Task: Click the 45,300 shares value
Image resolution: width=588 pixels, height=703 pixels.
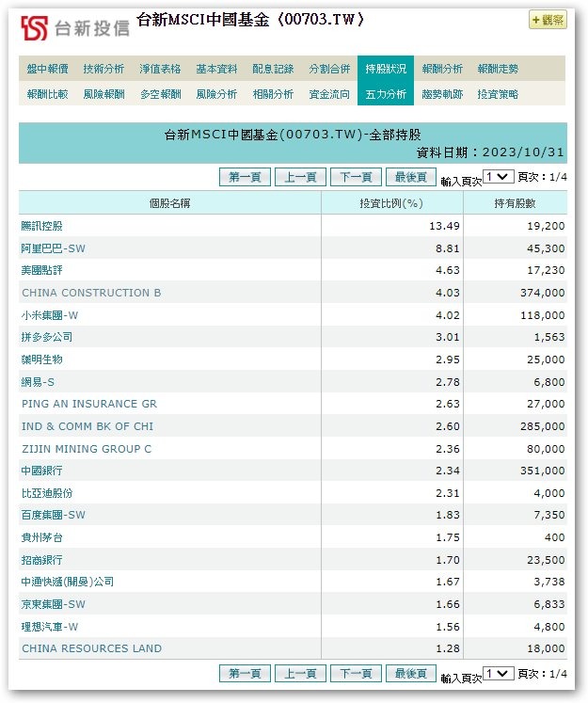Action: click(x=546, y=248)
